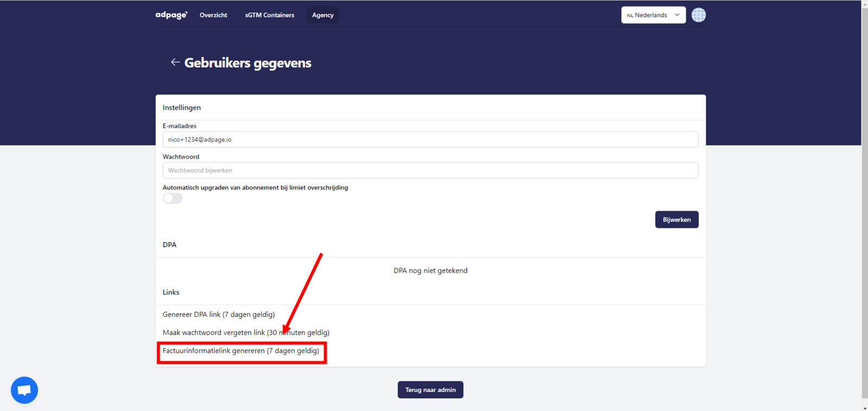Open the blue chat widget bubble
Viewport: 868px width, 411px height.
tap(24, 390)
